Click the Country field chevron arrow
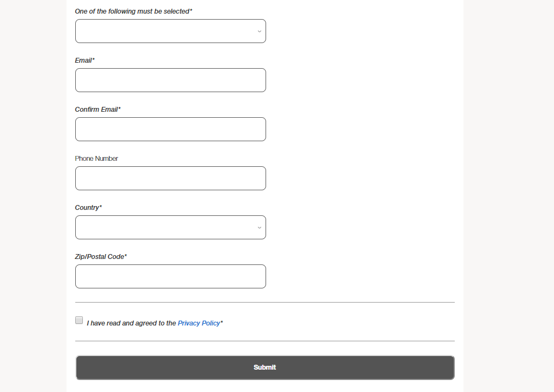554x392 pixels. click(x=259, y=227)
